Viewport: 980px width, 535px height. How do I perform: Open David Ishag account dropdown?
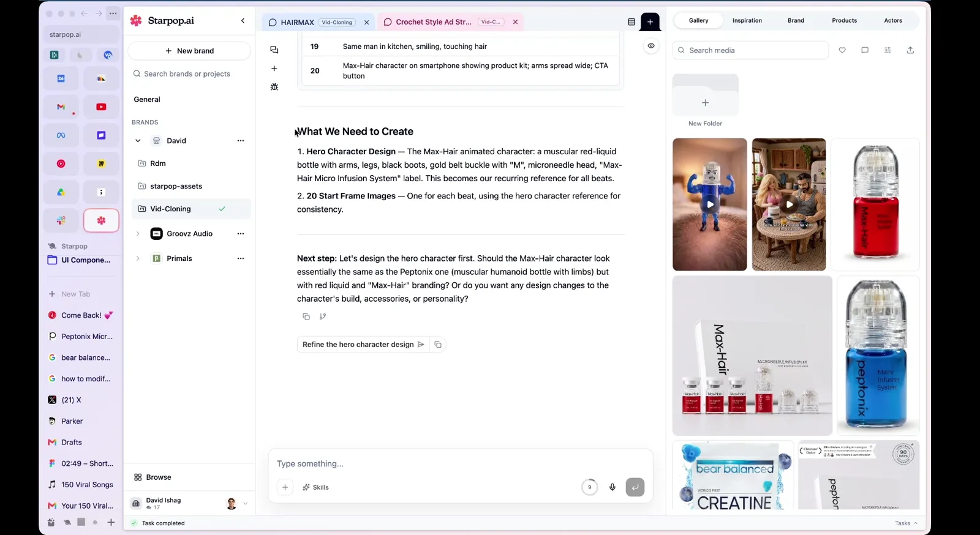pyautogui.click(x=245, y=504)
